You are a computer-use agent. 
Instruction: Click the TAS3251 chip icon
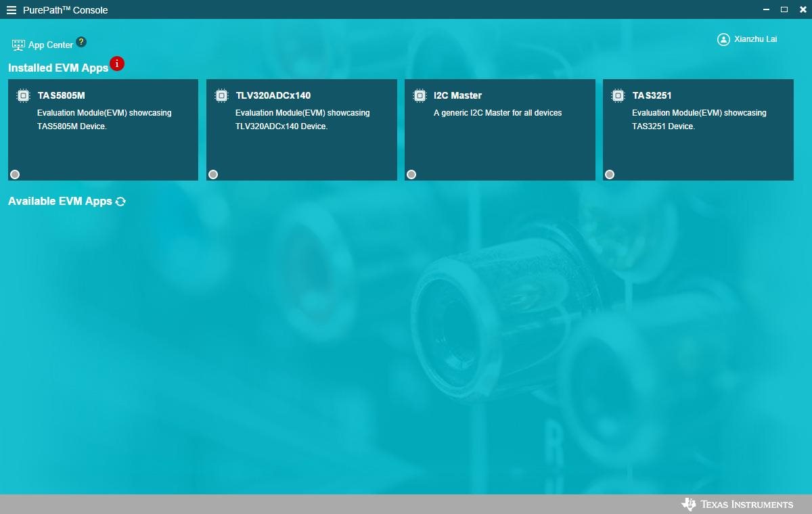618,95
